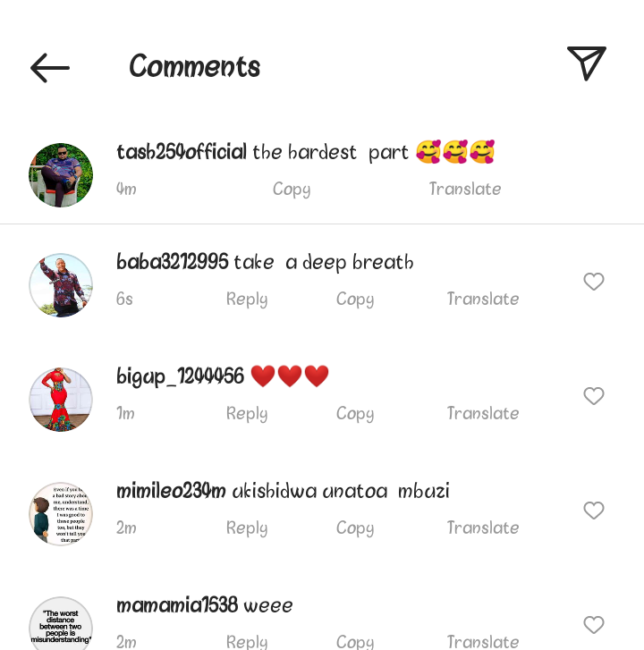This screenshot has width=644, height=650.
Task: Open the mimileo234m username link
Action: (x=171, y=491)
